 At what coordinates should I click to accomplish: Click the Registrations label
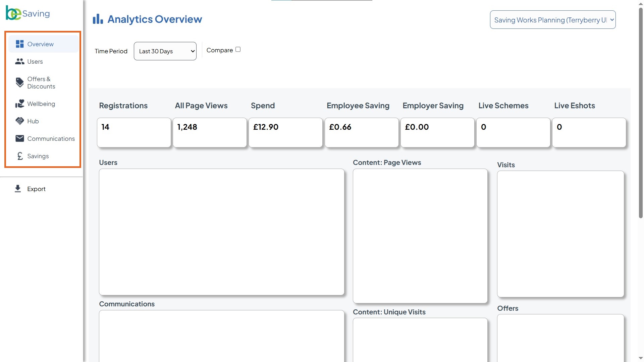pos(123,106)
